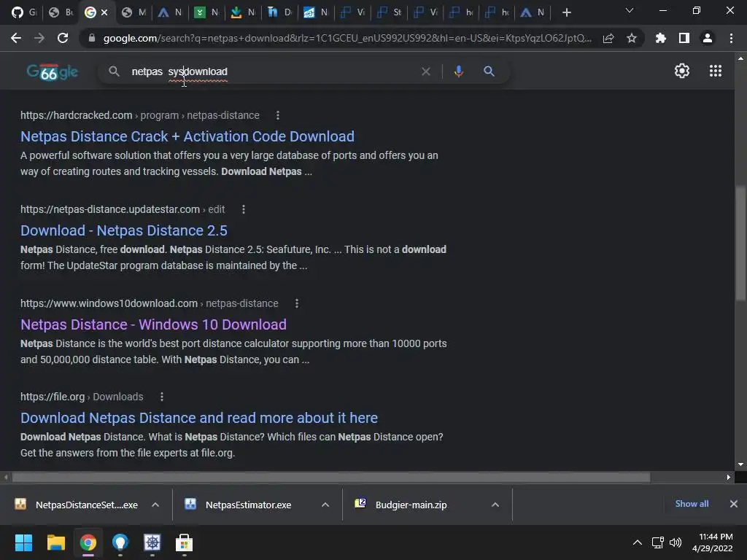Open downloaded Budgier-main.zip file
Viewport: 747px width, 560px height.
point(401,505)
